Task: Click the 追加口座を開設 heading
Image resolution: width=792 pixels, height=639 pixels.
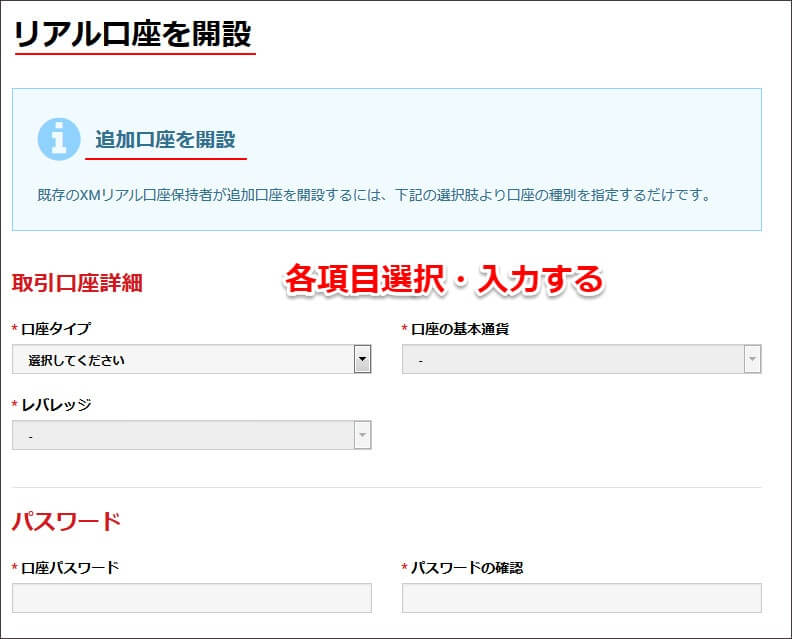Action: [x=165, y=140]
